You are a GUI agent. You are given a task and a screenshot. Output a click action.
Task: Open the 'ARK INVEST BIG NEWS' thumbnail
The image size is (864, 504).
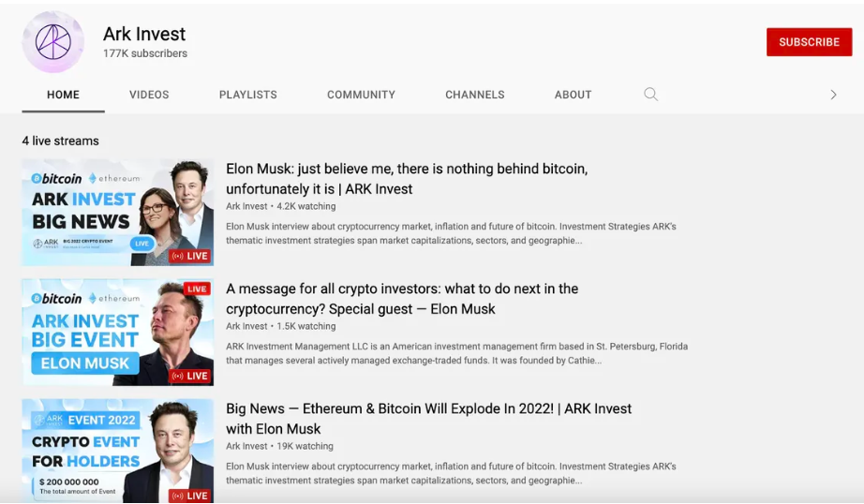[118, 213]
